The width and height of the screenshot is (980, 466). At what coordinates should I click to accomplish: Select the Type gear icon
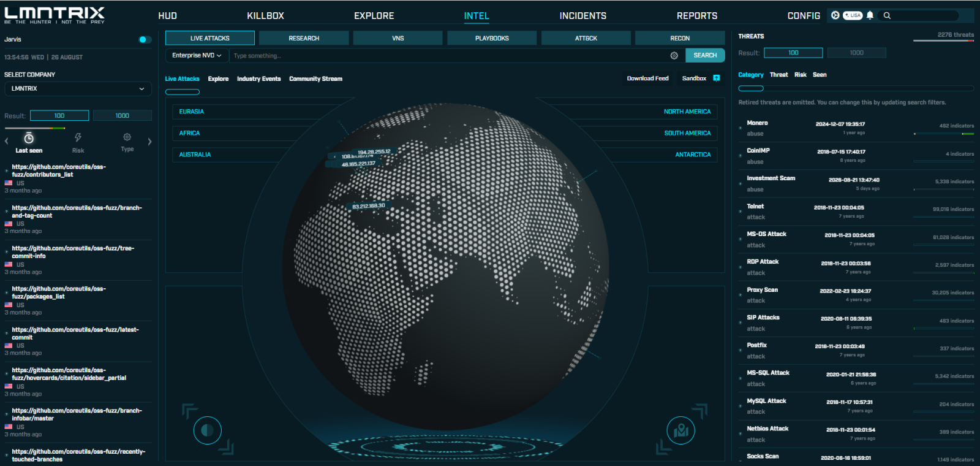click(x=127, y=137)
